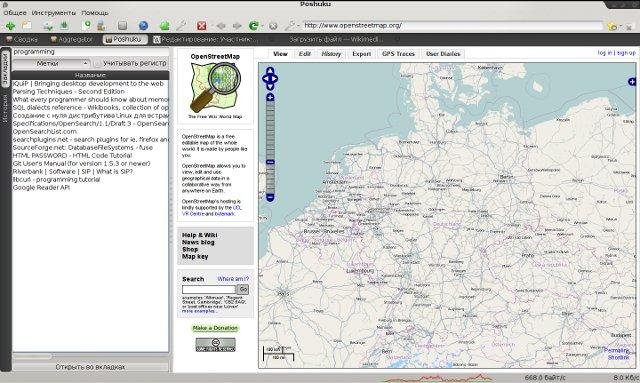
Task: Click the Creative Commons license badge
Action: coord(216,345)
